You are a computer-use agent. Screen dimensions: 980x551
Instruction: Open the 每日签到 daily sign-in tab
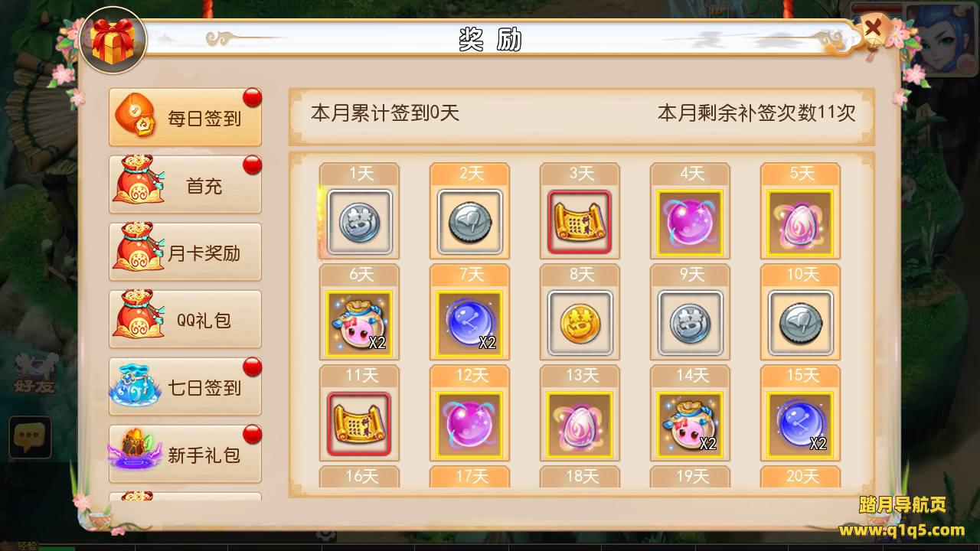[x=185, y=118]
